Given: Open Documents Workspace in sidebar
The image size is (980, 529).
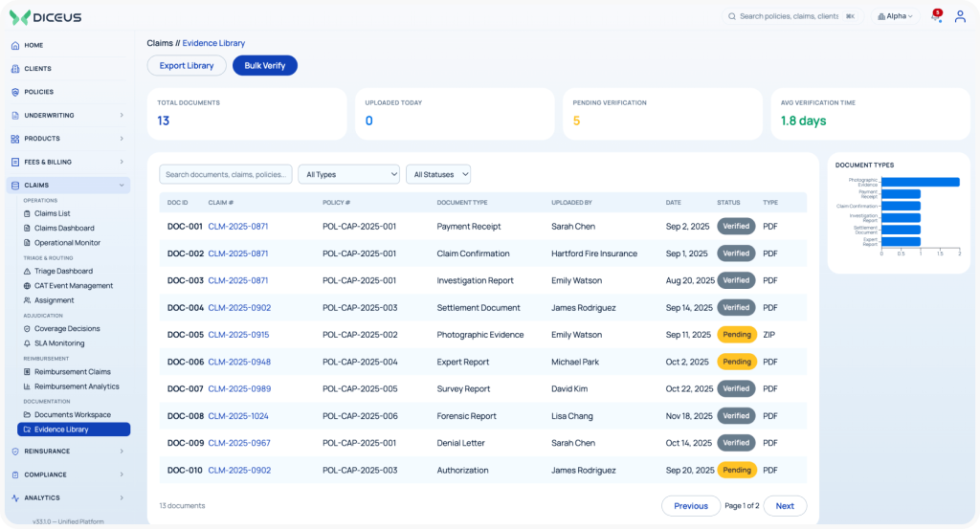Looking at the screenshot, I should click(73, 415).
